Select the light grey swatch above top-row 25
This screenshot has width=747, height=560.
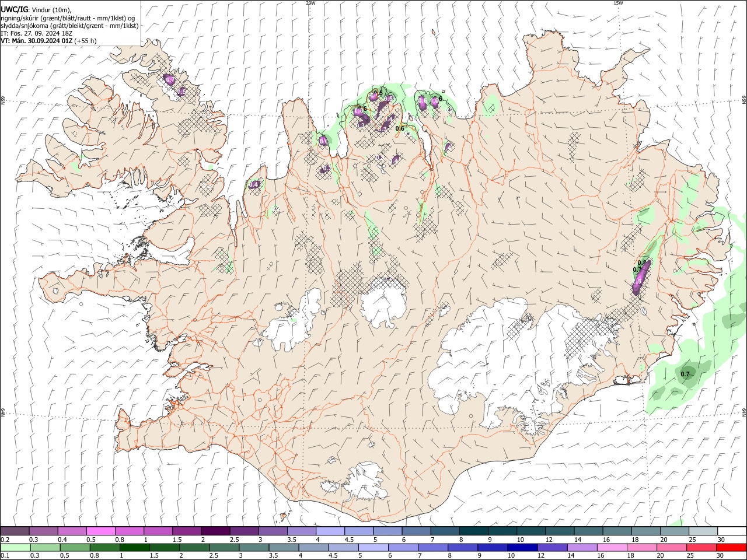coord(703,531)
